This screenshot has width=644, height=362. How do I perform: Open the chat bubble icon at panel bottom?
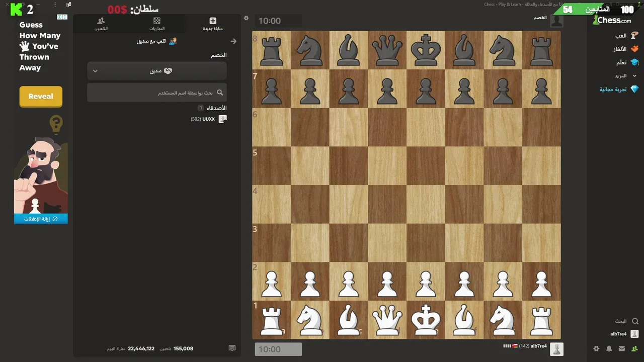232,348
